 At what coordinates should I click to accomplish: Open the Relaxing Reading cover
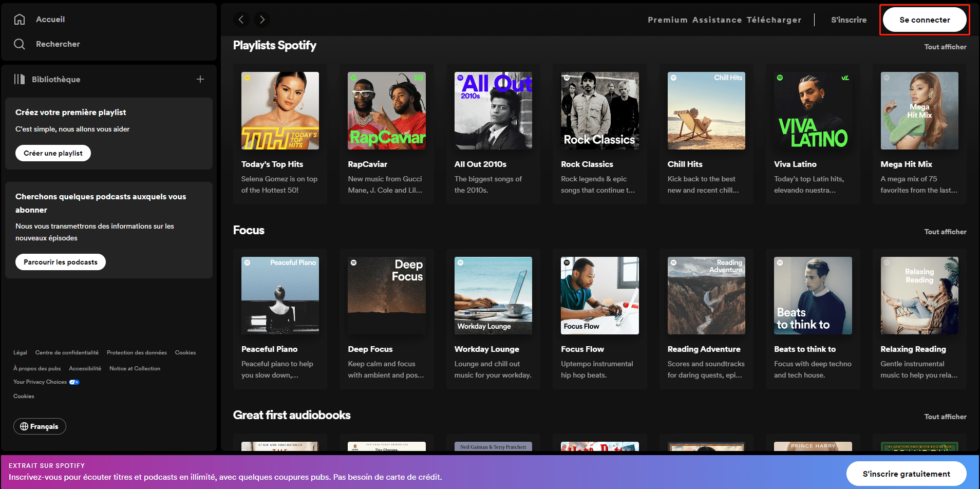[919, 295]
